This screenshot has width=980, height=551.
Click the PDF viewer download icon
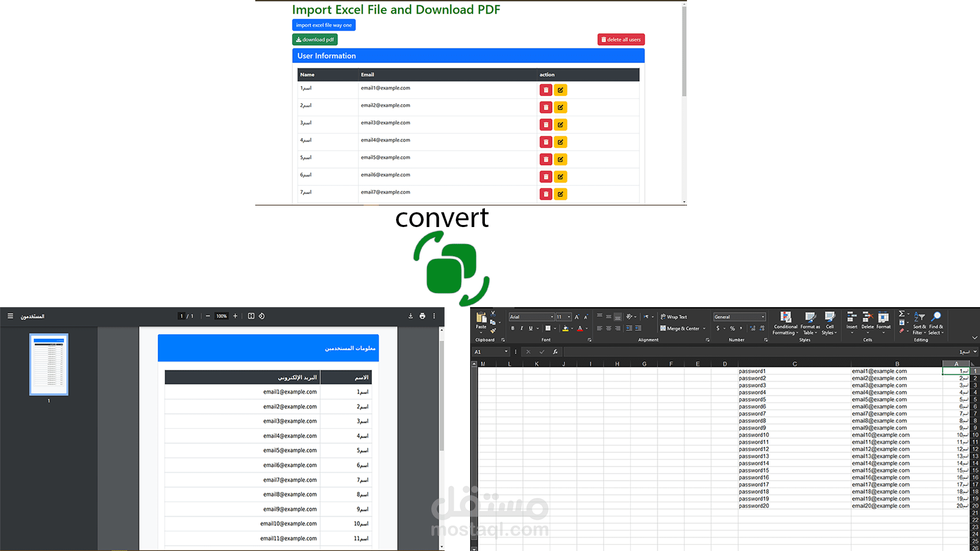(410, 316)
